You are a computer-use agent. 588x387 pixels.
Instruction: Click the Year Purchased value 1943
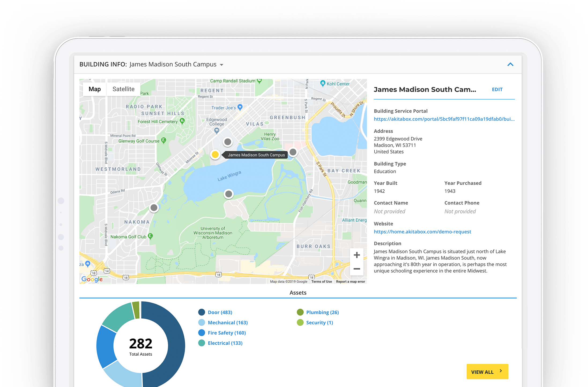(450, 191)
